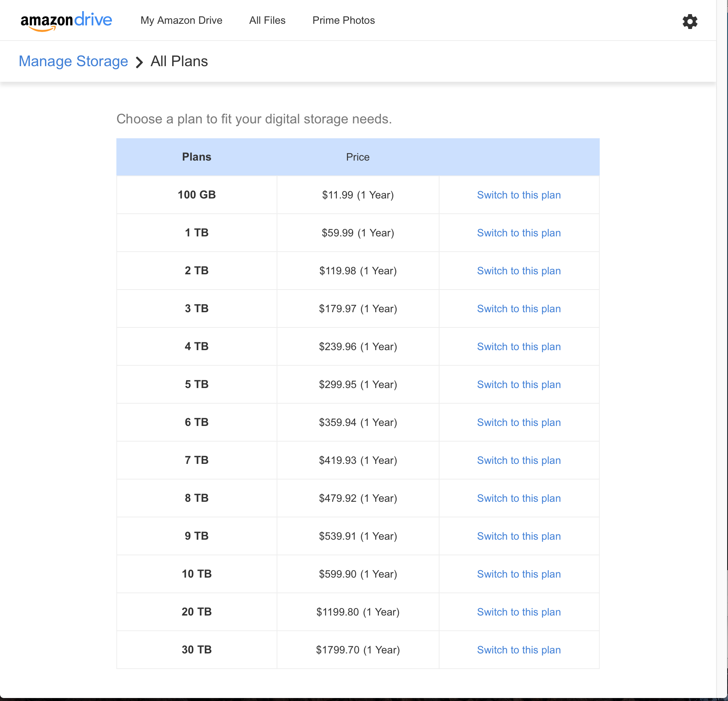Viewport: 728px width, 701px height.
Task: Open My Amazon Drive menu item
Action: [x=181, y=20]
